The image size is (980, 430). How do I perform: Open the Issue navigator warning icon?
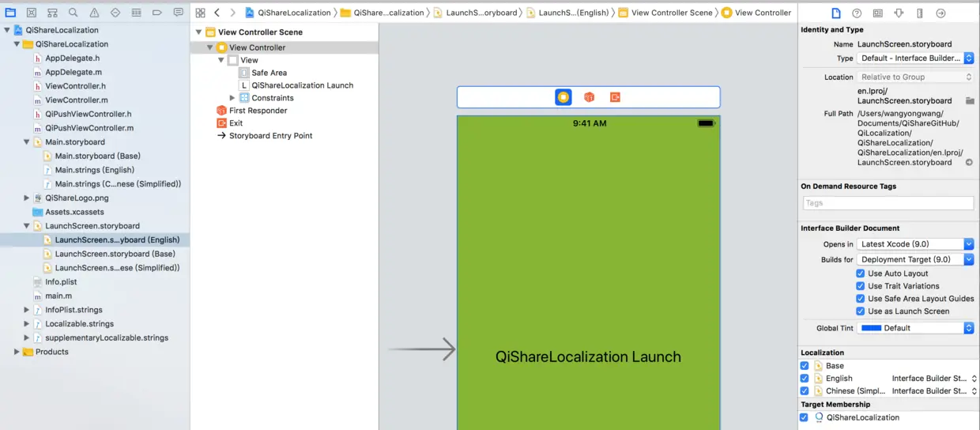(94, 13)
